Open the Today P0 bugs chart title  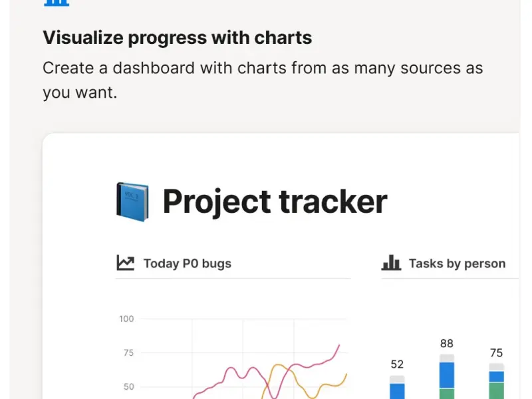[188, 263]
